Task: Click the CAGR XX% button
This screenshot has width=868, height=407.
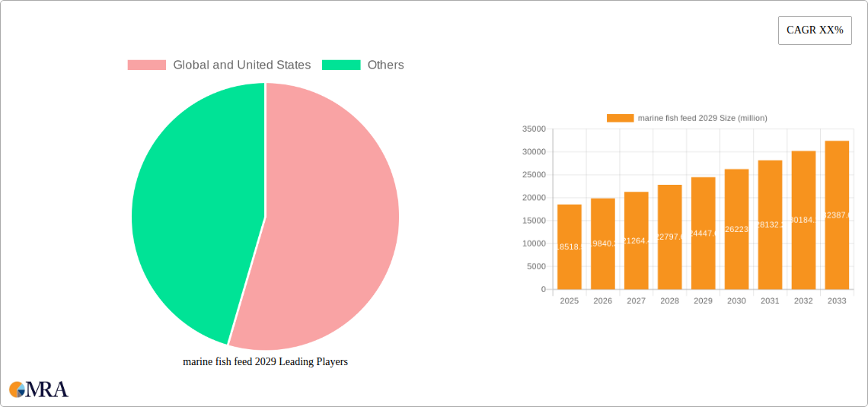Action: (x=815, y=30)
